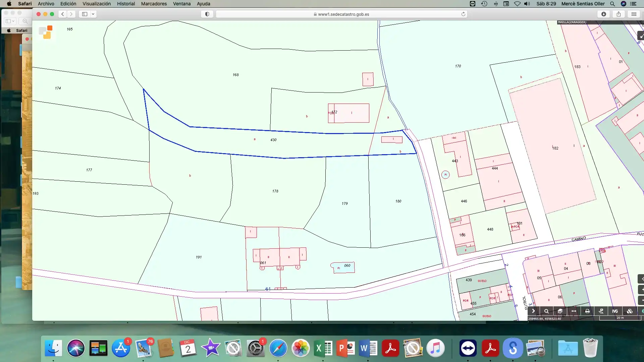Click user name Mercè Sentias Oller
Image resolution: width=644 pixels, height=362 pixels.
click(x=583, y=4)
